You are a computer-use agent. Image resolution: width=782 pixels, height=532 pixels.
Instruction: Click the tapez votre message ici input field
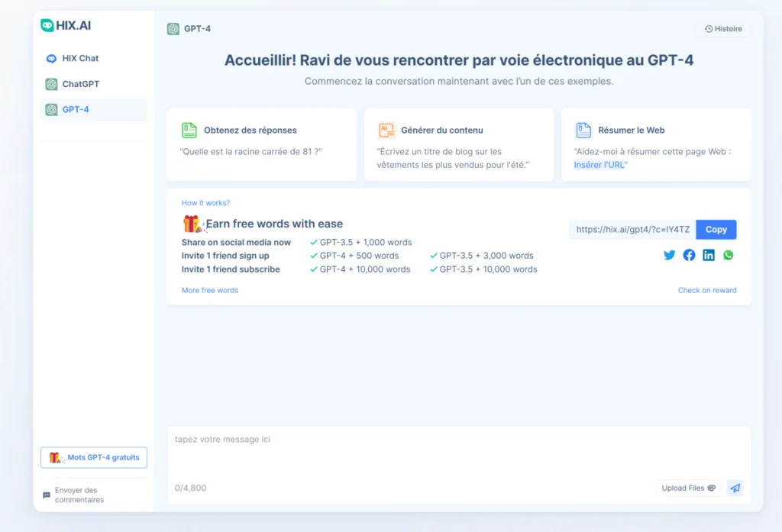305,439
